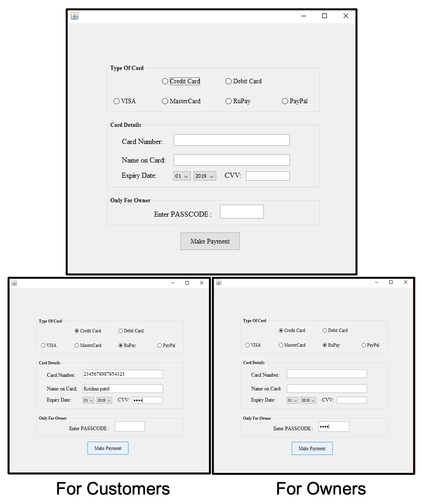Click the Card Number input in main window

(231, 140)
